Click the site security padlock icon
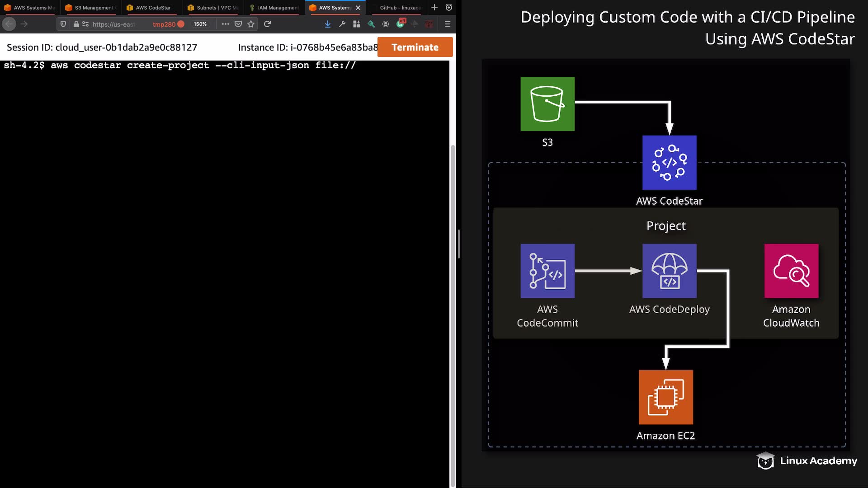The image size is (868, 488). 76,24
